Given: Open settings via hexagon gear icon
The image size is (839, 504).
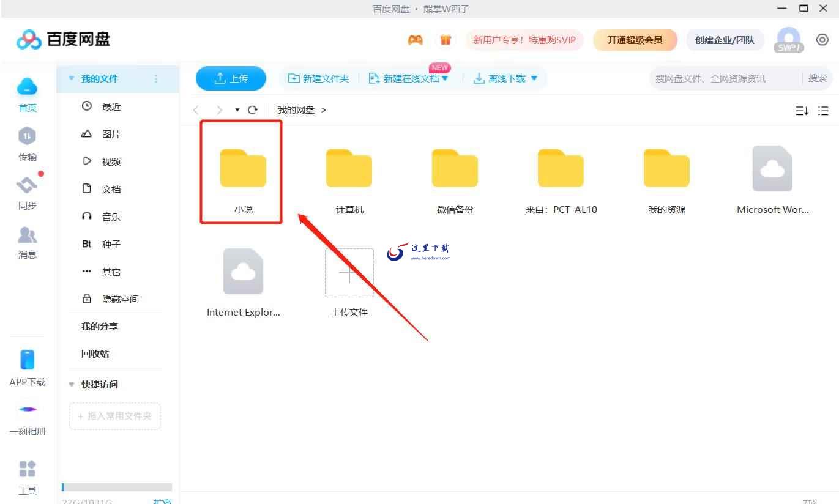Looking at the screenshot, I should (x=822, y=40).
